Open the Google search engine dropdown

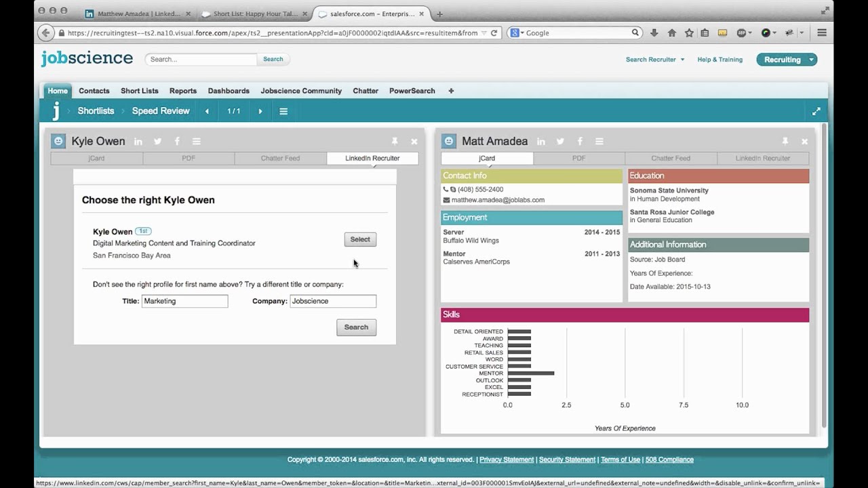[x=517, y=33]
